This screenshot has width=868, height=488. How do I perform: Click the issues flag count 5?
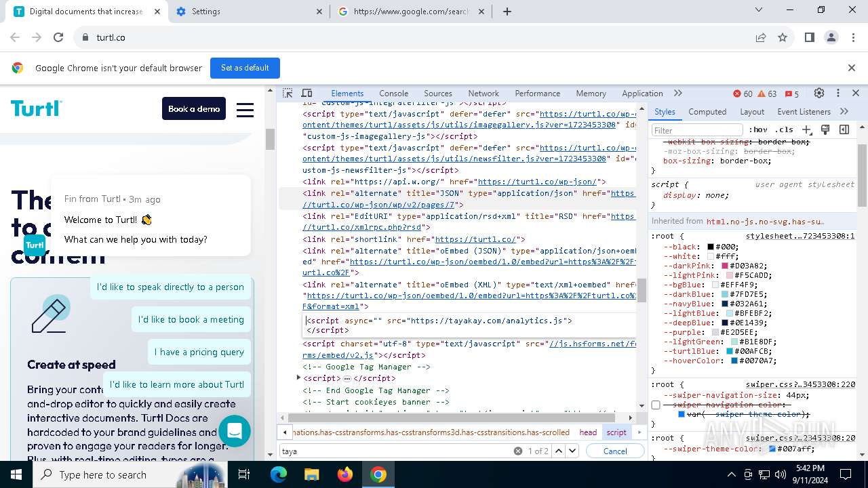point(791,94)
